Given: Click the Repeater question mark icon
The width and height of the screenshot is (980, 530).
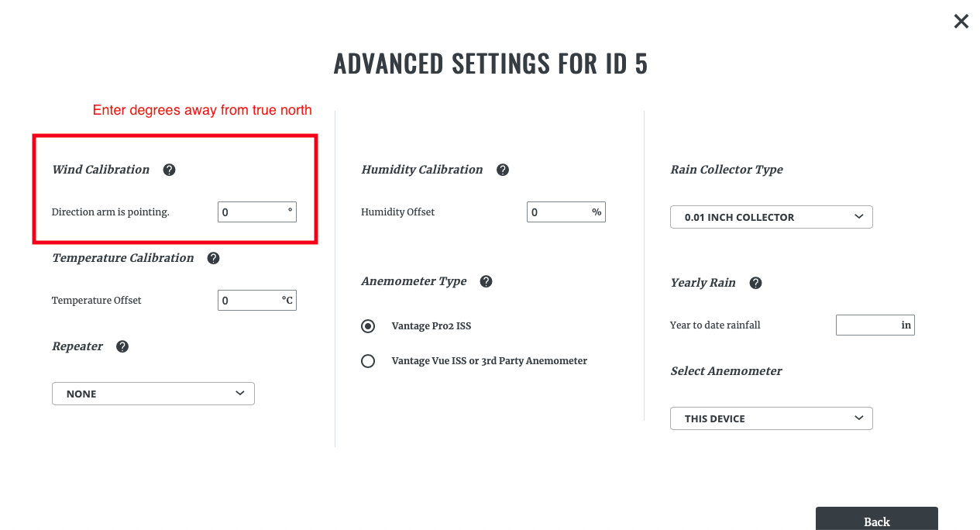Looking at the screenshot, I should (122, 346).
